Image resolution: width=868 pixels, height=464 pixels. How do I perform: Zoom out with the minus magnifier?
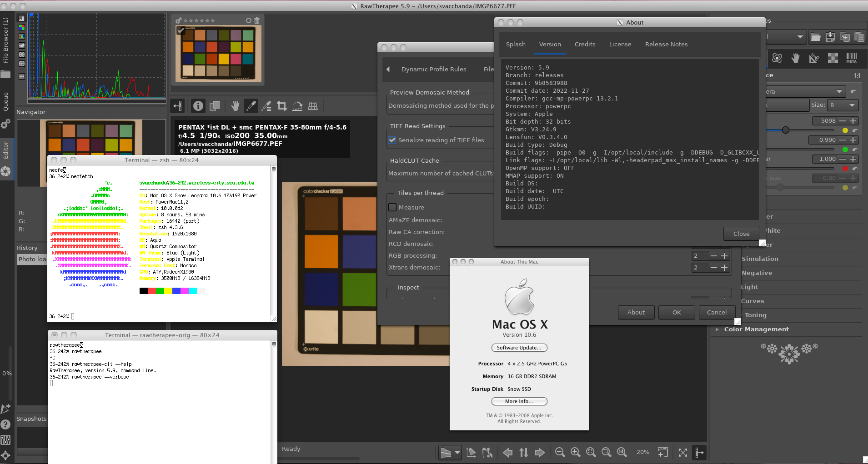click(x=560, y=452)
